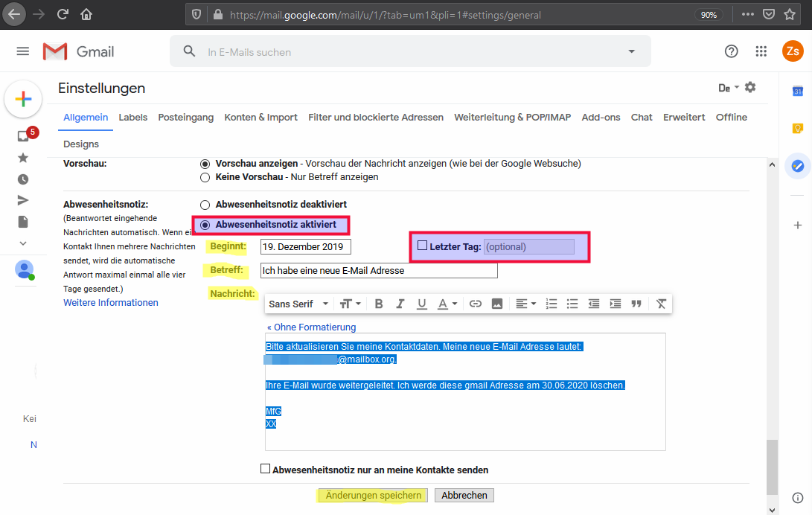
Task: Toggle underline formatting in message editor
Action: 422,304
